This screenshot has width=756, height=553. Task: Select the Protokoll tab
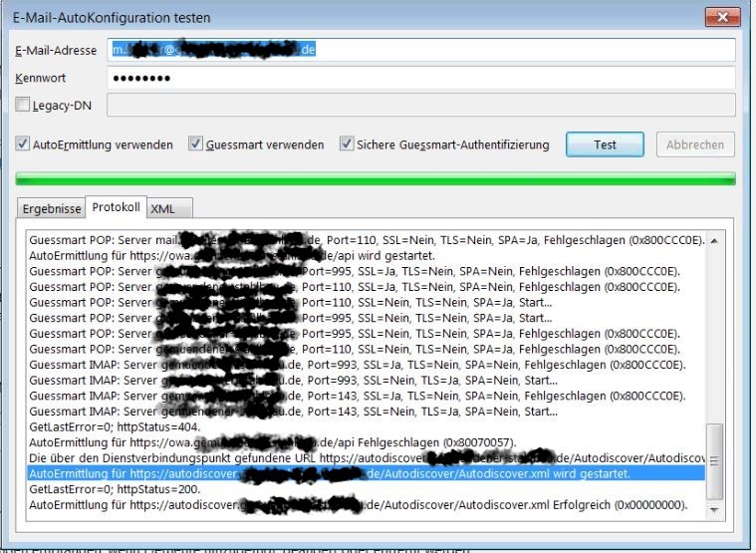point(117,207)
